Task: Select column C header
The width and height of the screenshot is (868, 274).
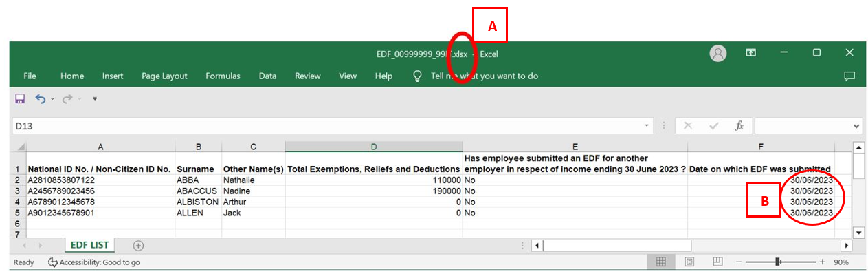Action: tap(253, 147)
